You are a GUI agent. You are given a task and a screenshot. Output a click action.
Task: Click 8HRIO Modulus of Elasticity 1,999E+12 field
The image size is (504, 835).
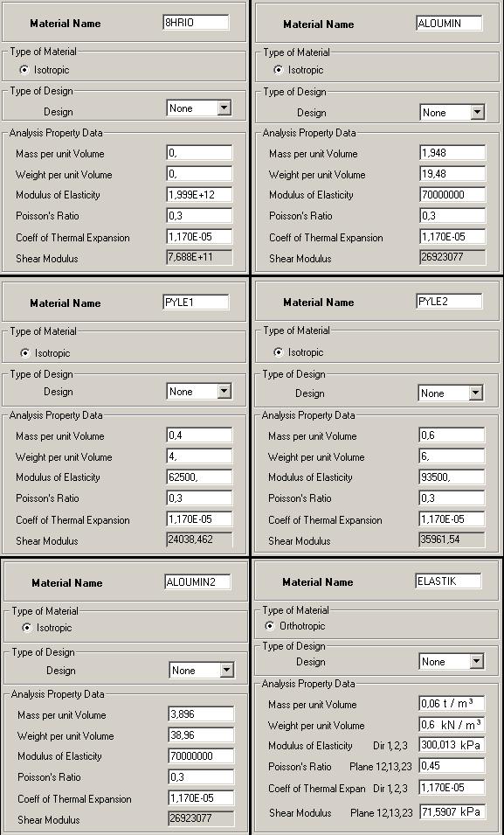pos(199,194)
